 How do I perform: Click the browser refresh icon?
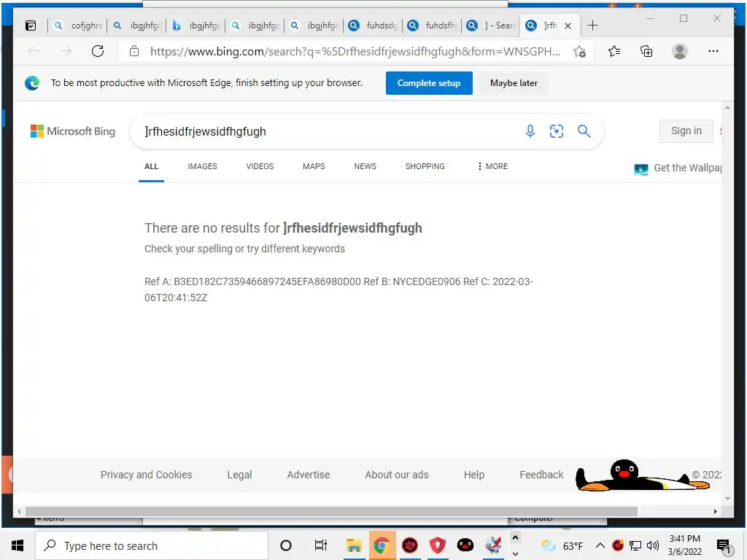point(98,51)
